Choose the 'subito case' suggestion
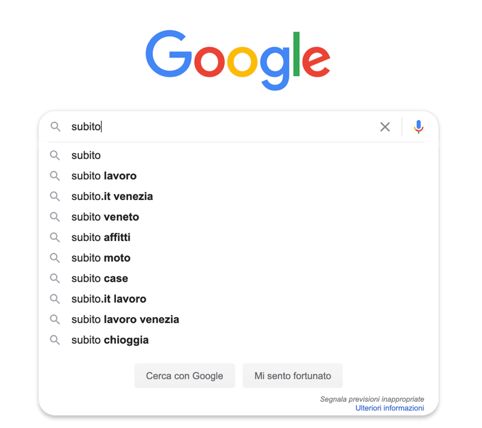The width and height of the screenshot is (482, 428). pos(237,278)
